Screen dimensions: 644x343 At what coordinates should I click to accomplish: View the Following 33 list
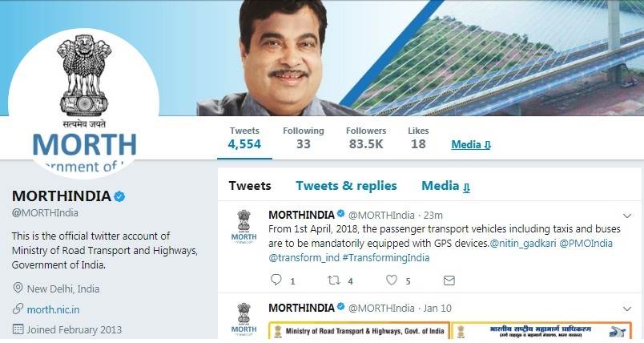pos(303,138)
